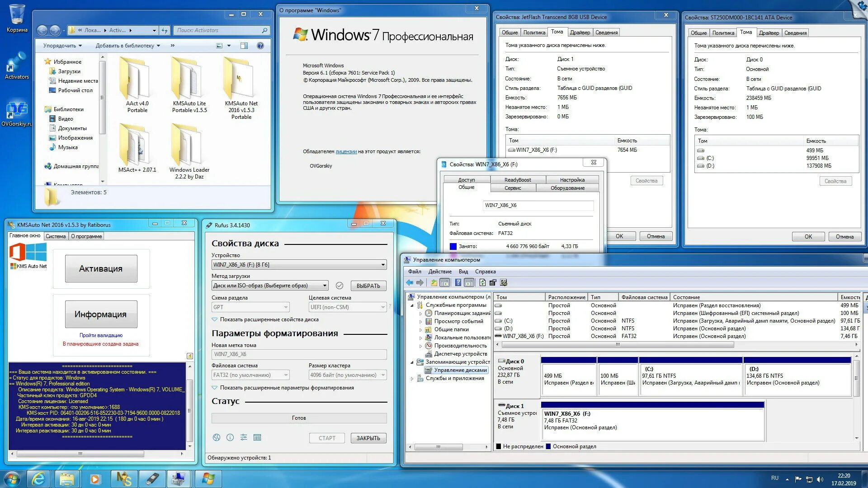This screenshot has height=488, width=868.
Task: Click Internet Explorer taskbar icon
Action: [38, 479]
